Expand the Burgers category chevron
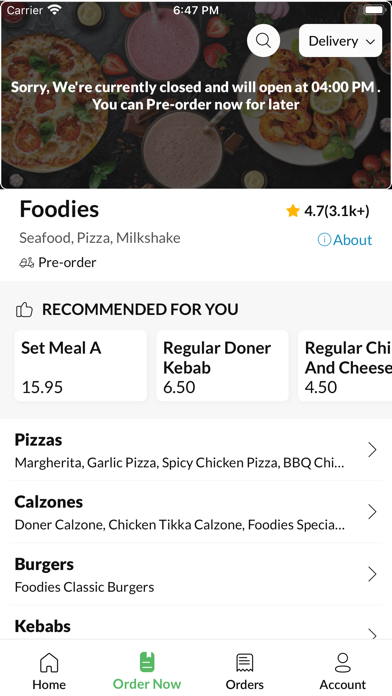Image resolution: width=392 pixels, height=696 pixels. point(372,574)
